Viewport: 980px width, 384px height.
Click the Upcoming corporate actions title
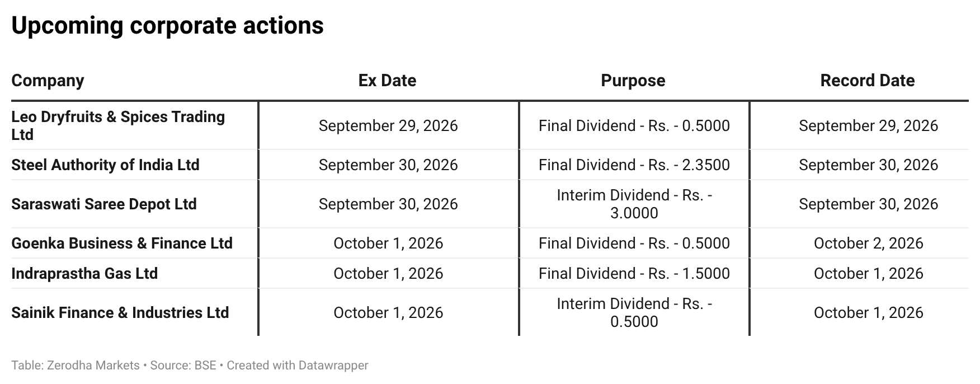click(x=167, y=26)
